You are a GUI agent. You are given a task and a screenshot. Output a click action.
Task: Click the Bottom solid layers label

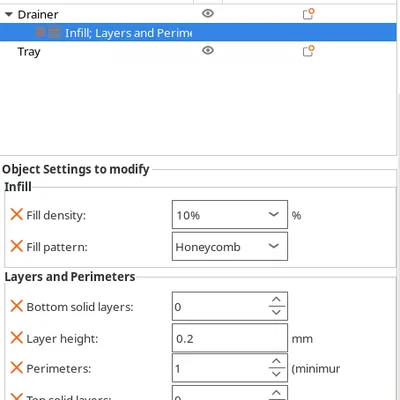(x=80, y=307)
